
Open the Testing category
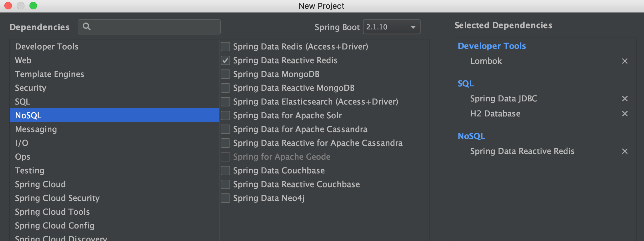tap(29, 170)
